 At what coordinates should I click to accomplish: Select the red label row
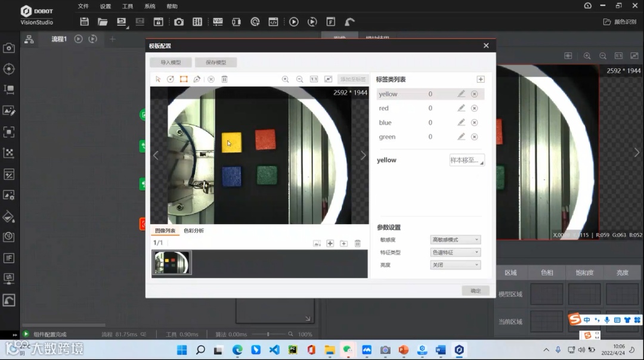(x=430, y=108)
